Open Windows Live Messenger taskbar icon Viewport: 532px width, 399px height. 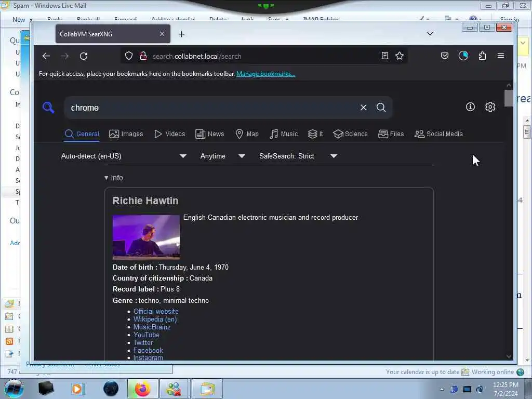[174, 389]
